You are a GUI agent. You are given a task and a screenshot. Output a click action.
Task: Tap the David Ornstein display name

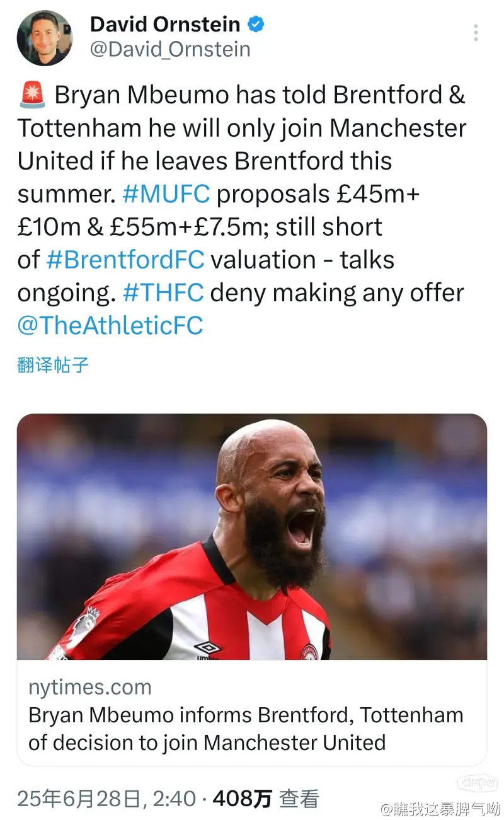[165, 25]
